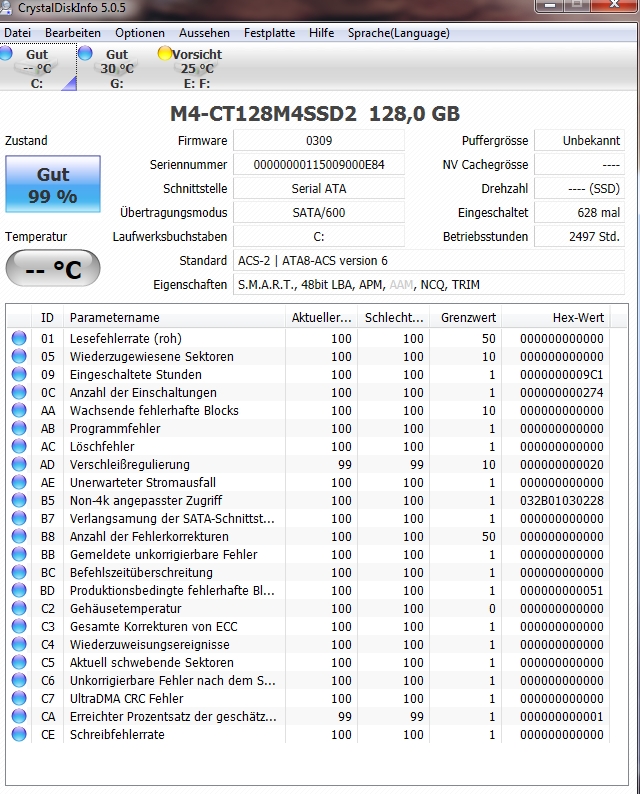Click status icon of Löschfehler row

pyautogui.click(x=19, y=446)
